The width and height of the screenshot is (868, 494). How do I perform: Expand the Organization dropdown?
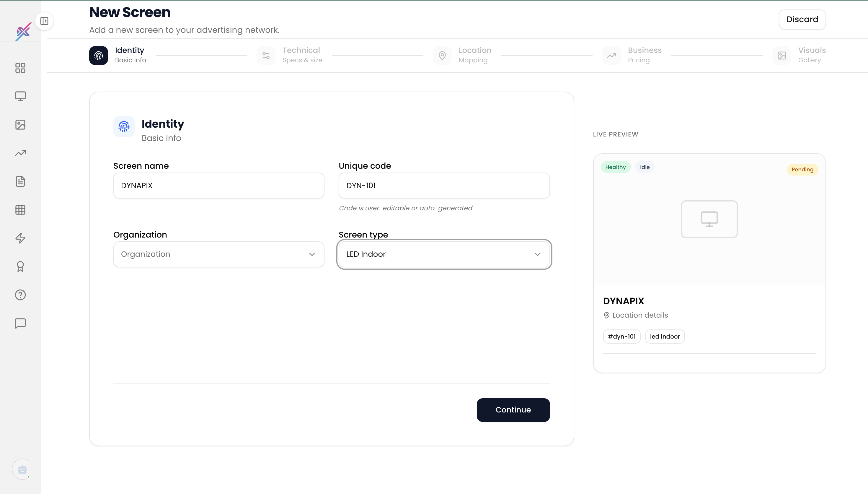click(x=219, y=254)
